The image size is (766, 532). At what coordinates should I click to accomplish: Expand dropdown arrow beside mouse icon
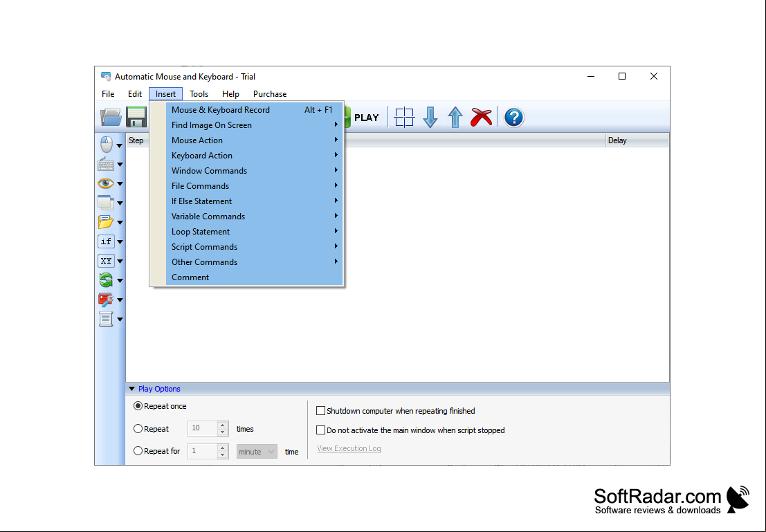click(x=119, y=145)
